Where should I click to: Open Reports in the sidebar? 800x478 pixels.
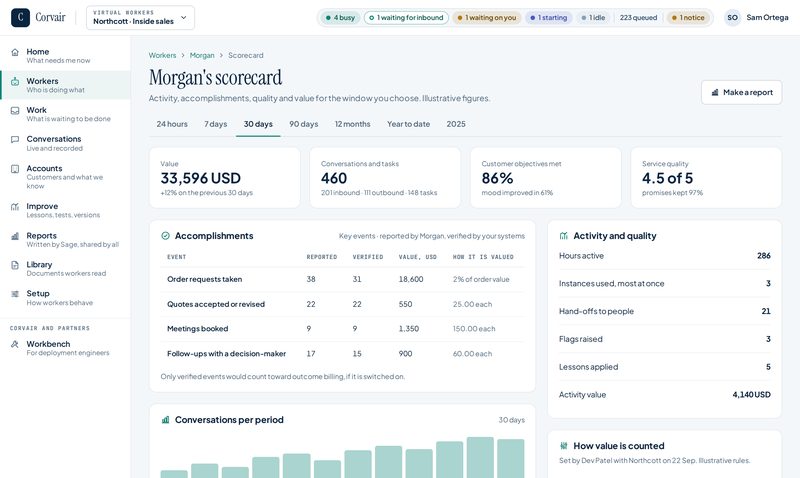click(65, 239)
